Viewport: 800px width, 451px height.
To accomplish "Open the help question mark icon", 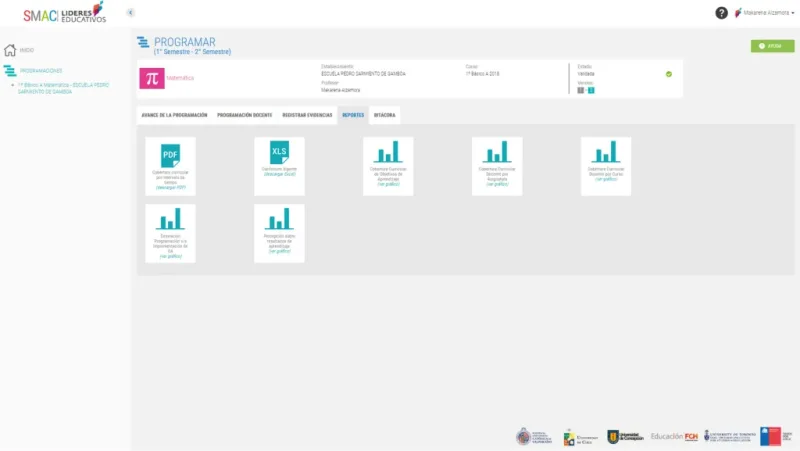I will pos(721,13).
